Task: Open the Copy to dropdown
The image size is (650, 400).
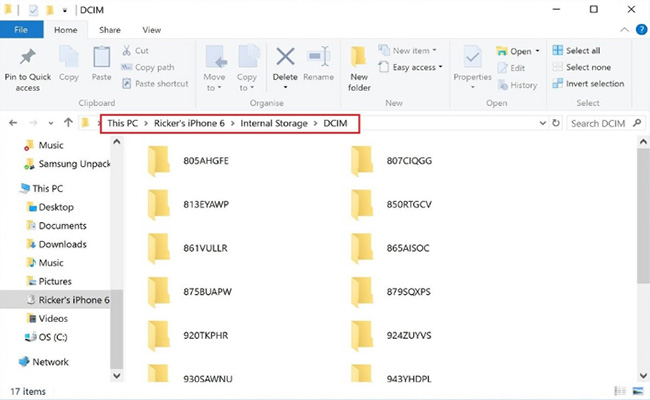Action: click(x=247, y=69)
